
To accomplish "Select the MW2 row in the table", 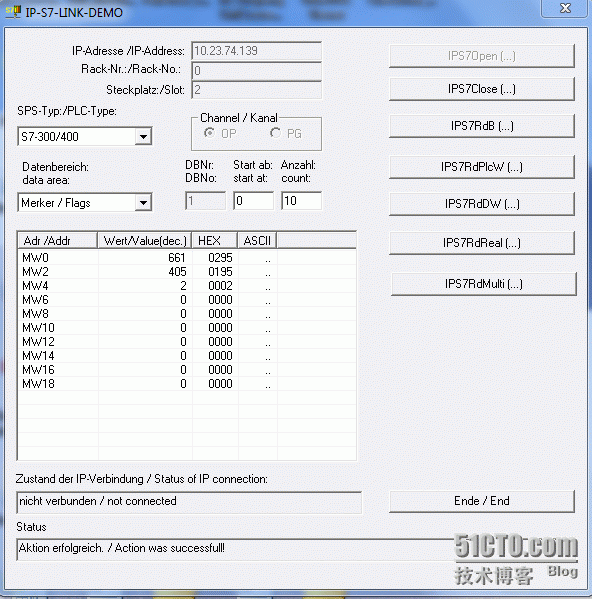I will 187,272.
